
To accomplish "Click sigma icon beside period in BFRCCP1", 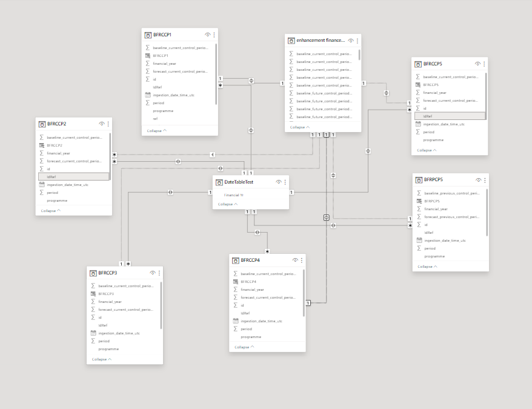I will (x=148, y=103).
